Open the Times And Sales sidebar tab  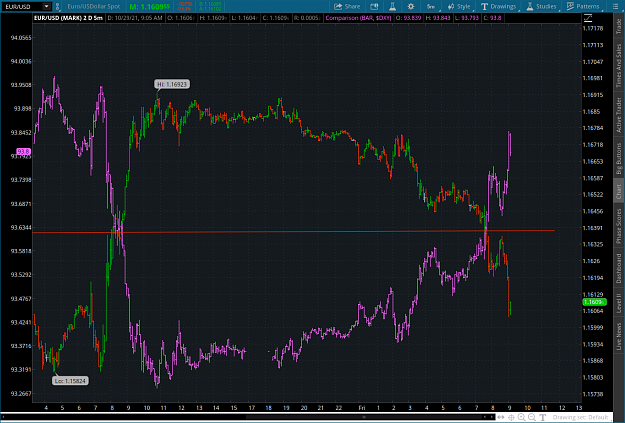tap(619, 65)
